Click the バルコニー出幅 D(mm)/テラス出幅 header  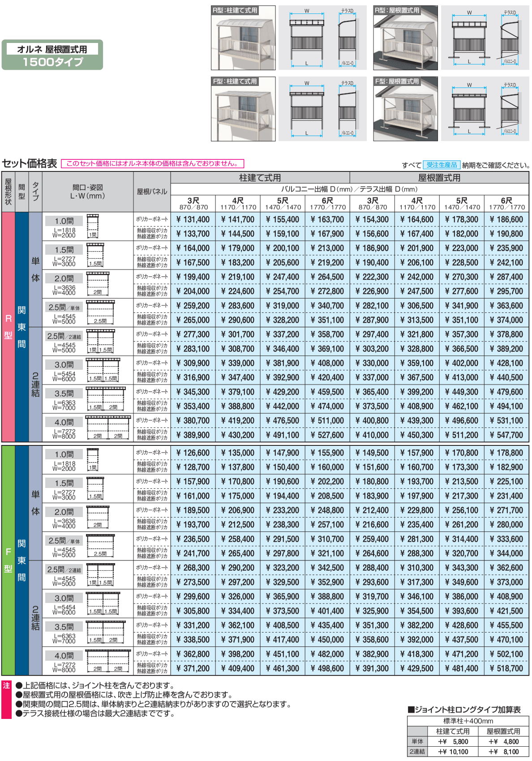349,189
